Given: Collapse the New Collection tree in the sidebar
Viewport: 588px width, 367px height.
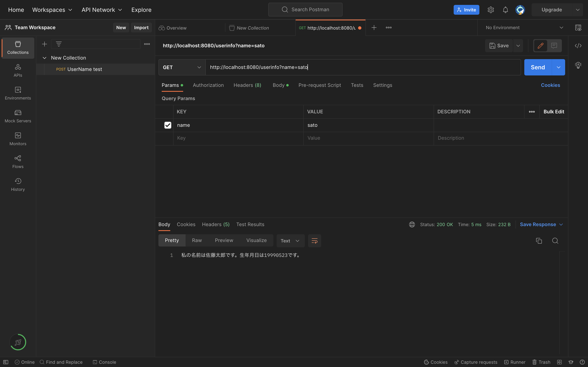Looking at the screenshot, I should pos(45,58).
